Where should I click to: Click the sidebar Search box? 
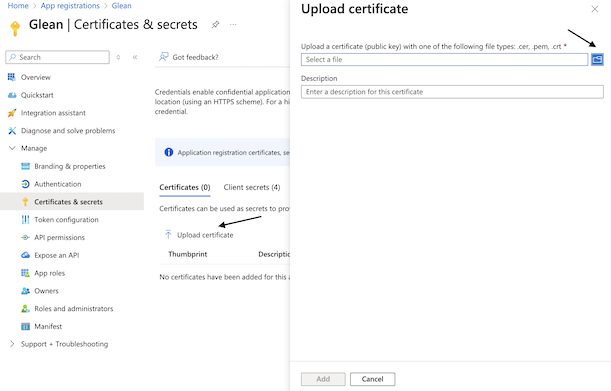tap(57, 57)
